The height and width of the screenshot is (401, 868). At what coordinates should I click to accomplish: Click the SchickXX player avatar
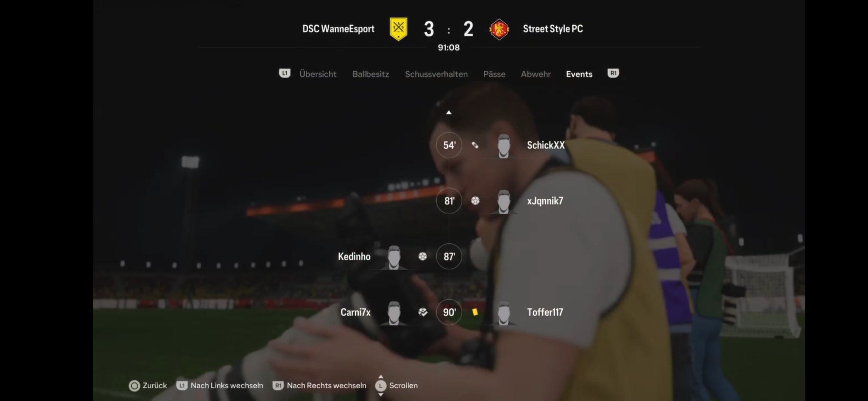(503, 146)
